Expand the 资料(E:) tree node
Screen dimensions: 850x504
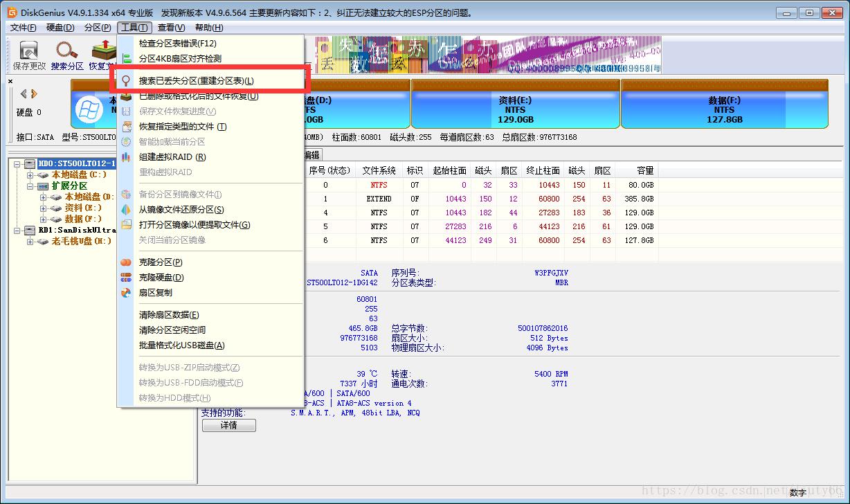pos(44,208)
